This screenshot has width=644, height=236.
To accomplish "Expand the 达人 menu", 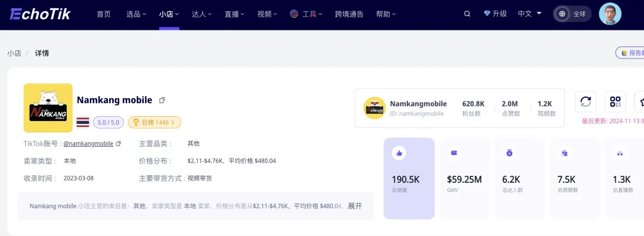I will pos(202,14).
